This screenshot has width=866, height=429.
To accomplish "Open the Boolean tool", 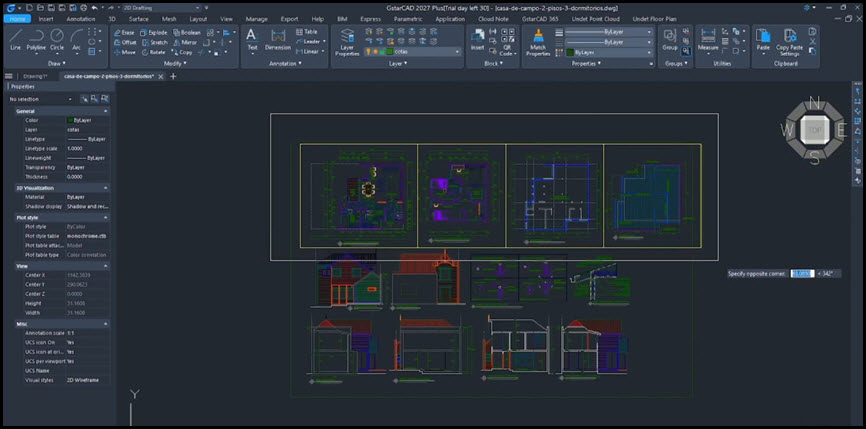I will pos(187,33).
